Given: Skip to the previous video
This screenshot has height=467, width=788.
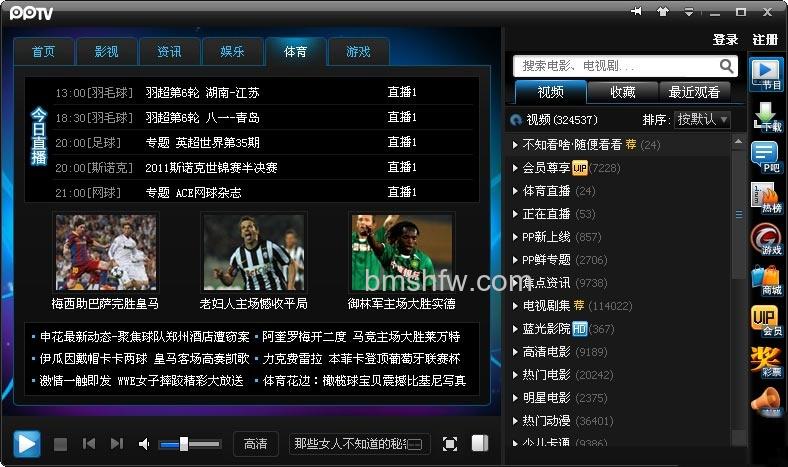Looking at the screenshot, I should [89, 444].
